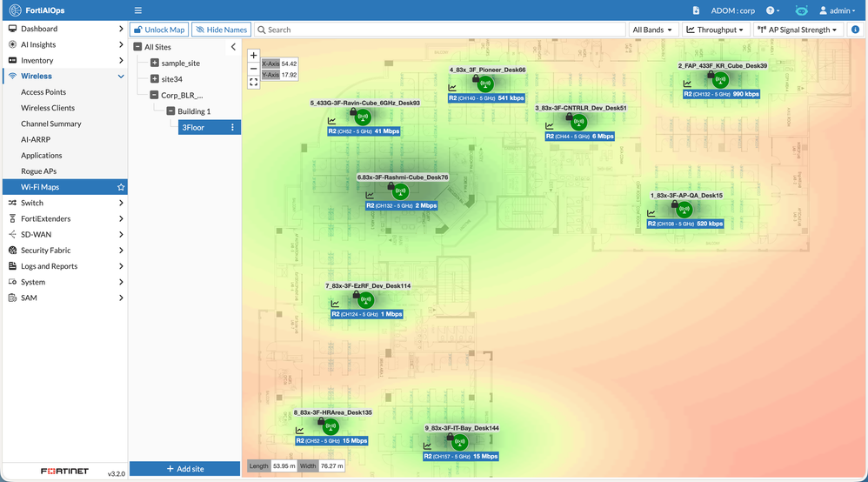Collapse the Corp_BLR_ site node

click(154, 96)
